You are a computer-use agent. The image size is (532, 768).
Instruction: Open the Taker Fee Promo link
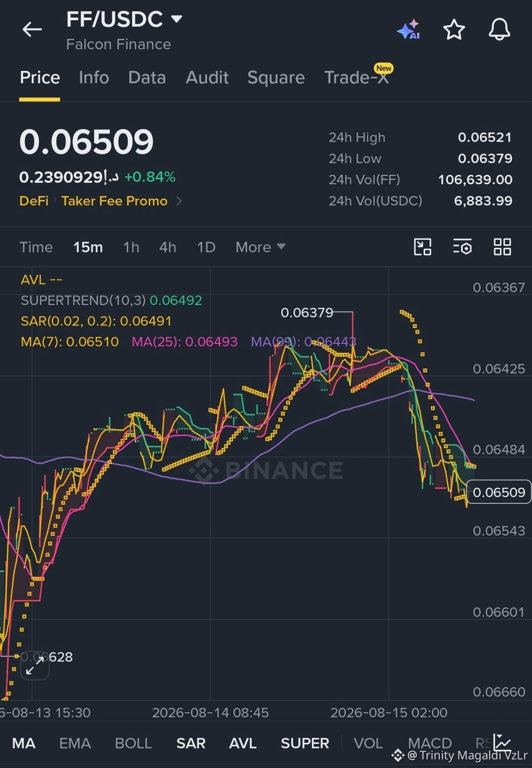[x=114, y=201]
